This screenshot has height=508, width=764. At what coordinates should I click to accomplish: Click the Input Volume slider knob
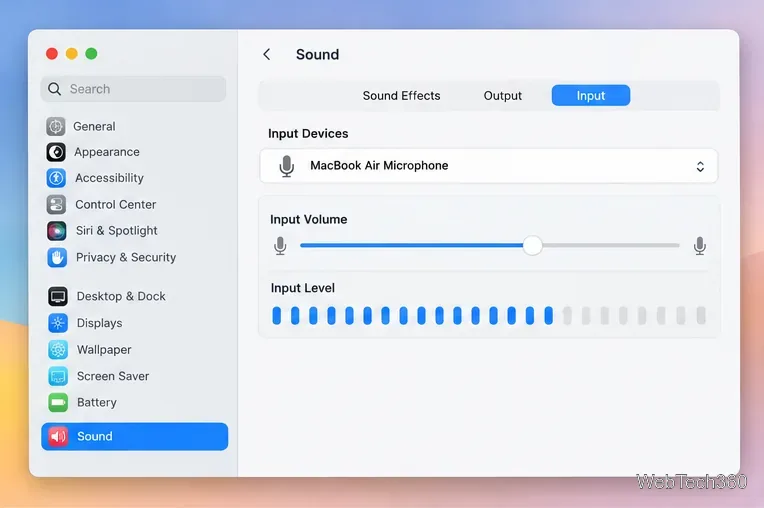point(533,245)
